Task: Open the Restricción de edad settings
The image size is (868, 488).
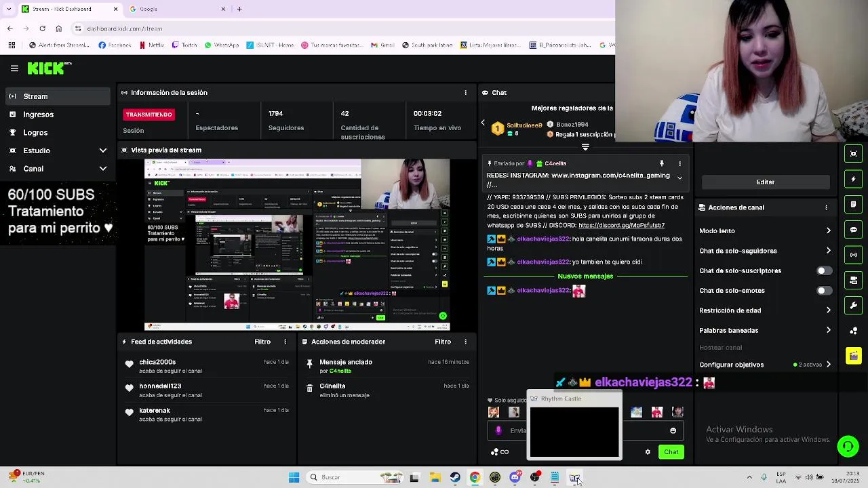Action: click(765, 310)
